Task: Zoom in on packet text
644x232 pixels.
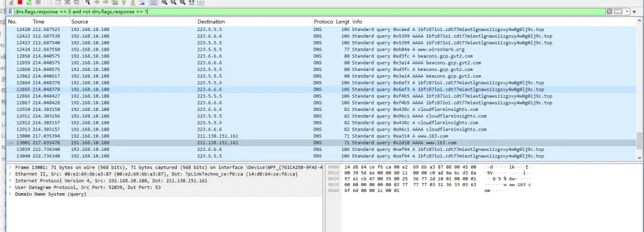Action: (165, 2)
